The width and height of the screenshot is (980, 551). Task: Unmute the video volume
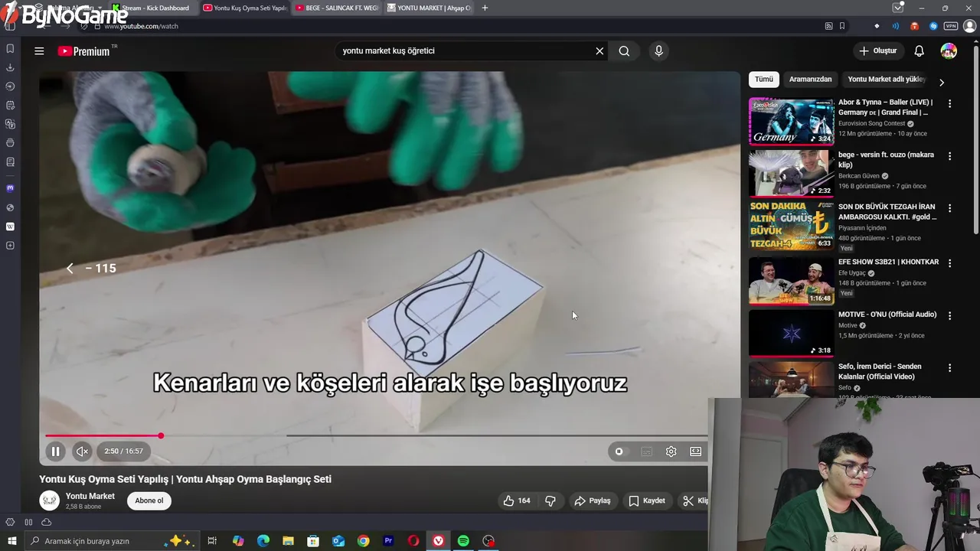tap(82, 452)
